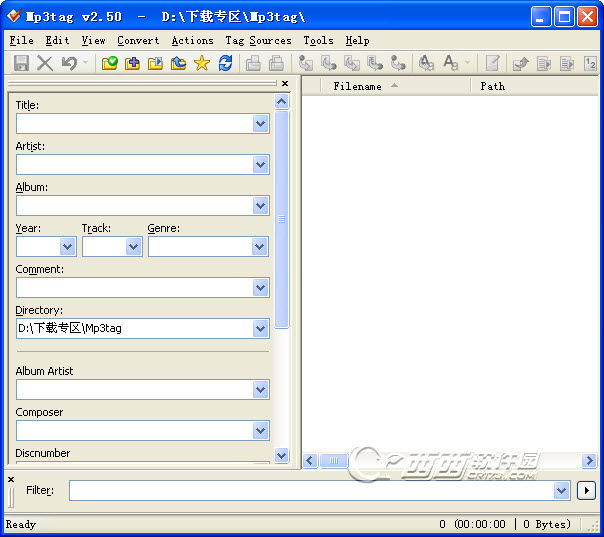Click the filter arrow button beside Filter box
604x537 pixels.
coord(586,491)
